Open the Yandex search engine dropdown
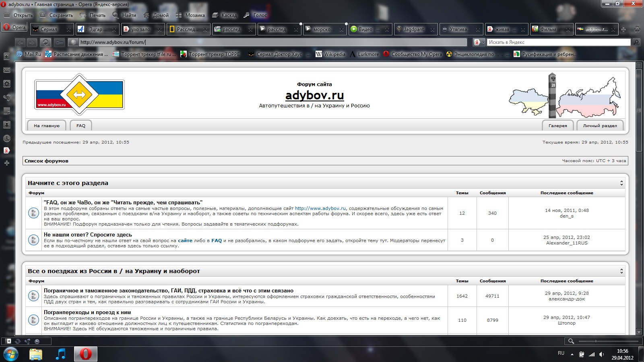The image size is (644, 362). click(x=479, y=42)
